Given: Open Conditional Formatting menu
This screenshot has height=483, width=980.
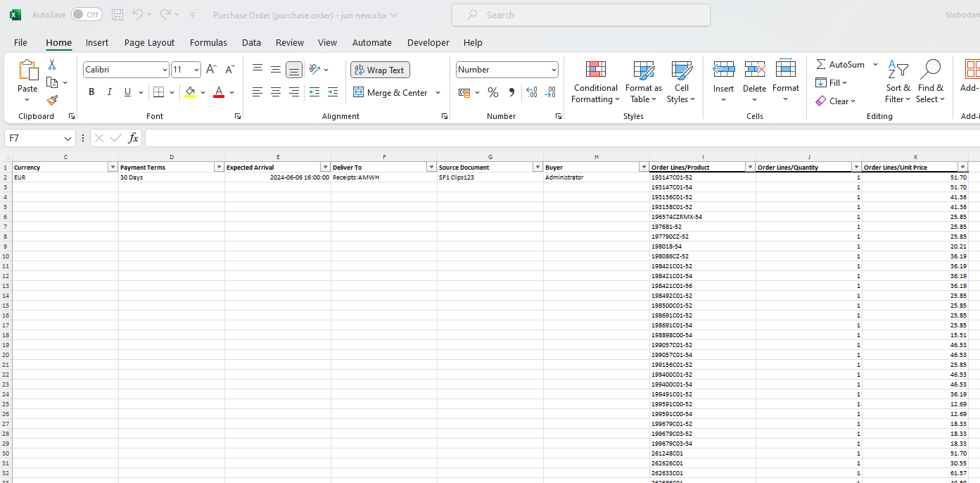Looking at the screenshot, I should (x=595, y=83).
